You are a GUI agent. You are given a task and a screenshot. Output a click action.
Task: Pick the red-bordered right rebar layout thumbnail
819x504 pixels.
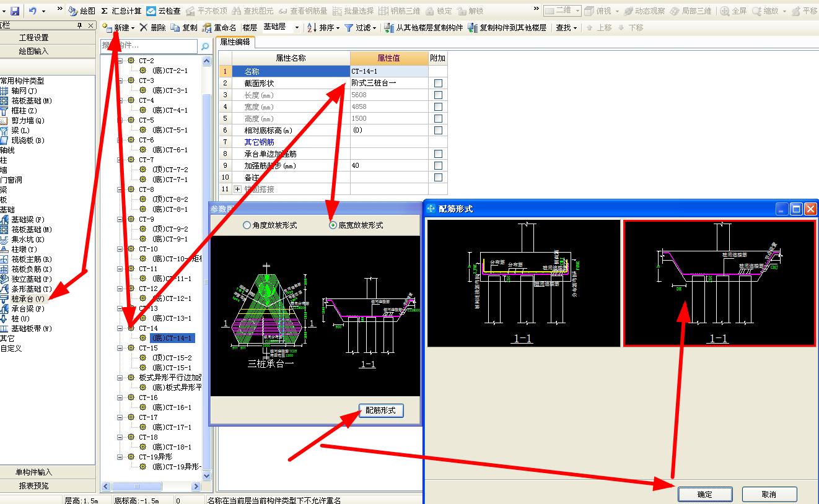pos(719,283)
